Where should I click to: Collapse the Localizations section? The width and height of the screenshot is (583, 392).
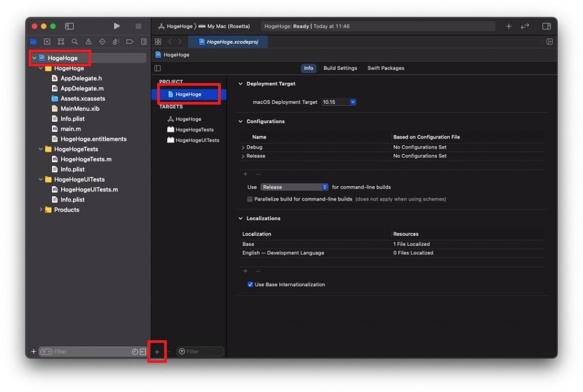point(241,218)
